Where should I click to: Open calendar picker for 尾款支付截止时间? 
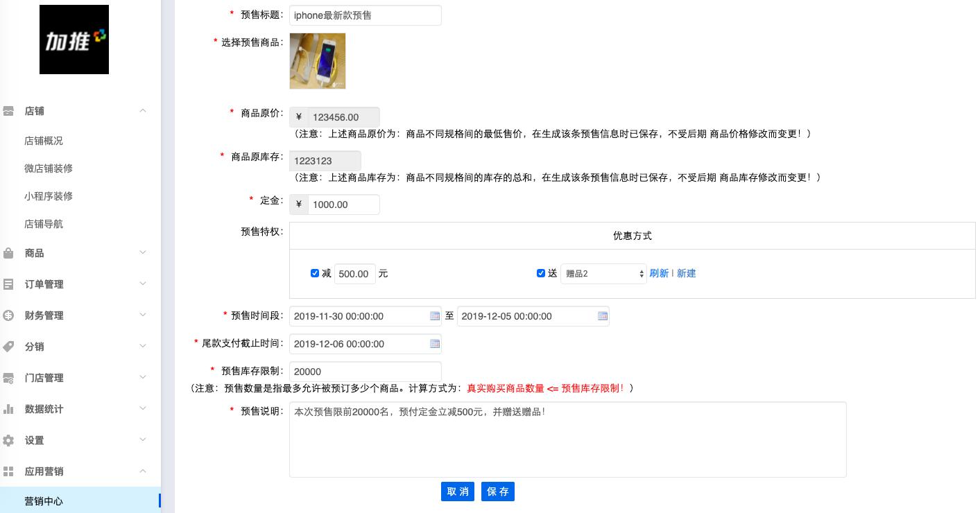pyautogui.click(x=435, y=344)
